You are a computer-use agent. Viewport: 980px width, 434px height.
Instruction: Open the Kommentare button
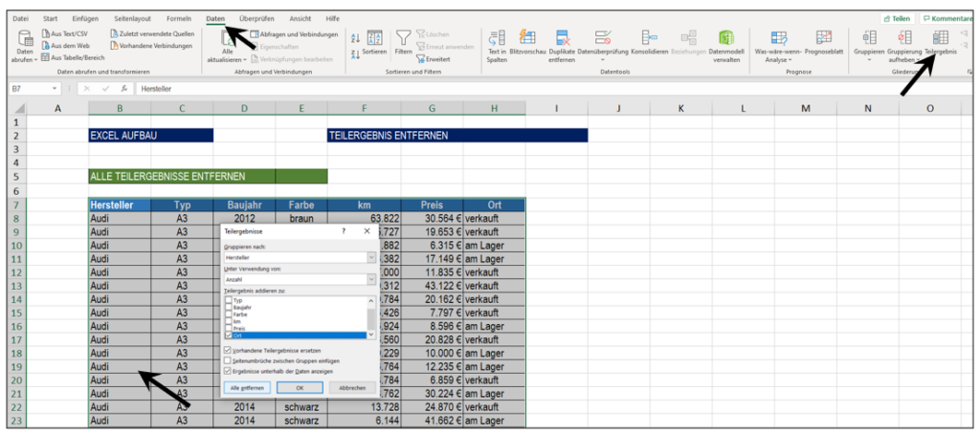(947, 19)
